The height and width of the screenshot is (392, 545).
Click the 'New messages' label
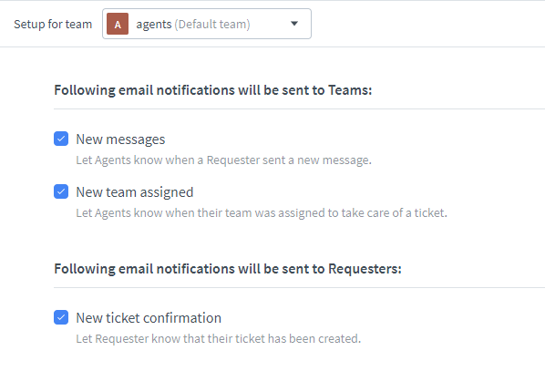click(x=120, y=139)
